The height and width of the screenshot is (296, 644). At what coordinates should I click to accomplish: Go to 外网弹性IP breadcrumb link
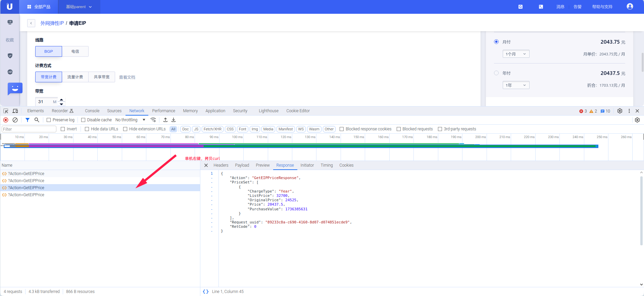(x=52, y=23)
